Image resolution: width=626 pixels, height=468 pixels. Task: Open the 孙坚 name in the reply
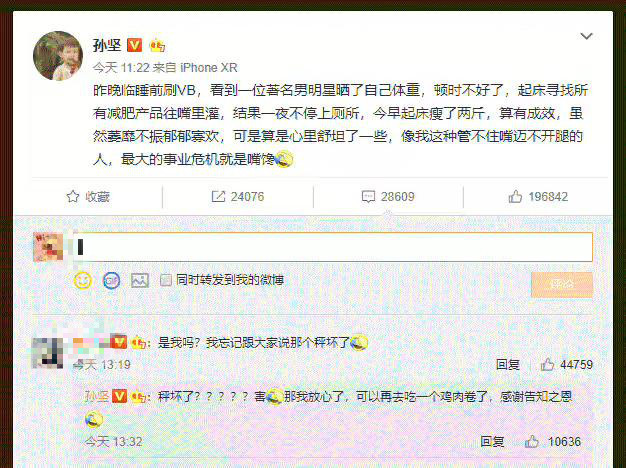pyautogui.click(x=97, y=396)
